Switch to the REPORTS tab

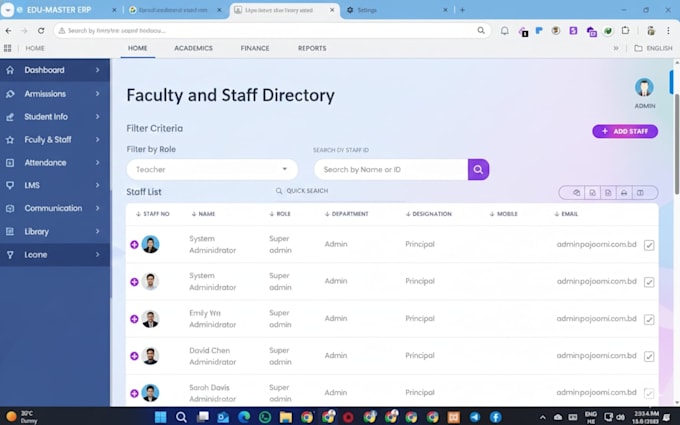[312, 48]
